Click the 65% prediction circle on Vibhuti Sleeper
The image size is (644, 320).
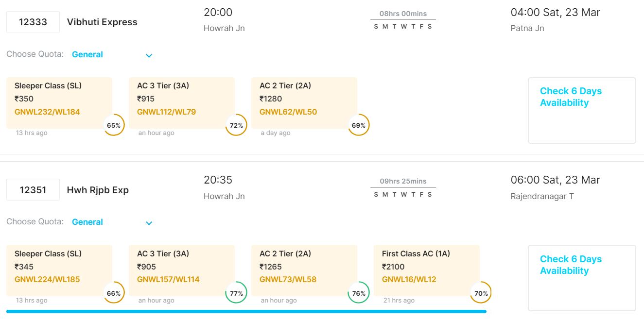(x=114, y=125)
